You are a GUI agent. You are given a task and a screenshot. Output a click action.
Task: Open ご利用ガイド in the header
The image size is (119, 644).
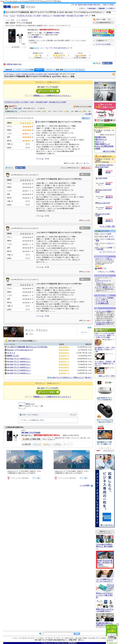point(111,8)
